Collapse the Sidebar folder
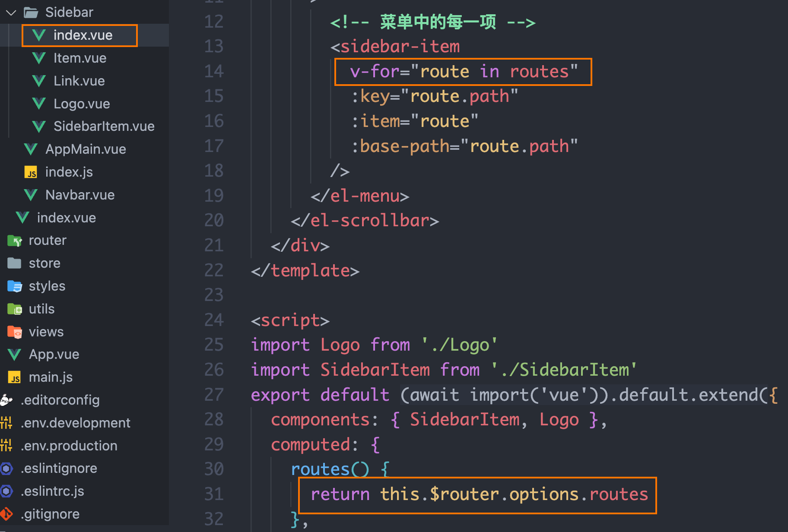The height and width of the screenshot is (532, 788). coord(10,12)
